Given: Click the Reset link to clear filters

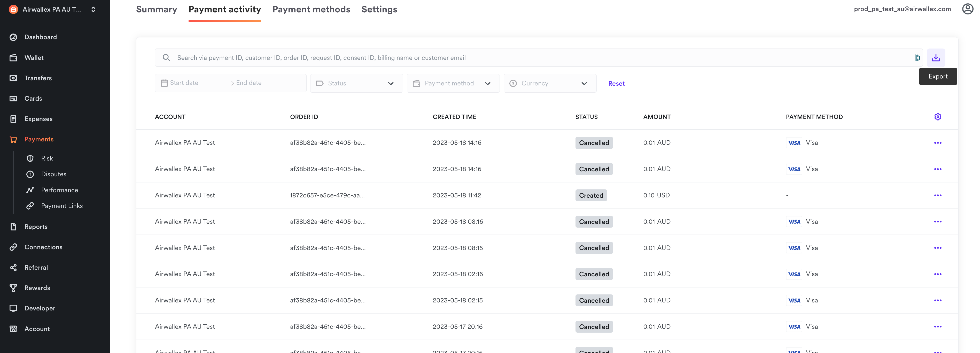Looking at the screenshot, I should pos(616,83).
